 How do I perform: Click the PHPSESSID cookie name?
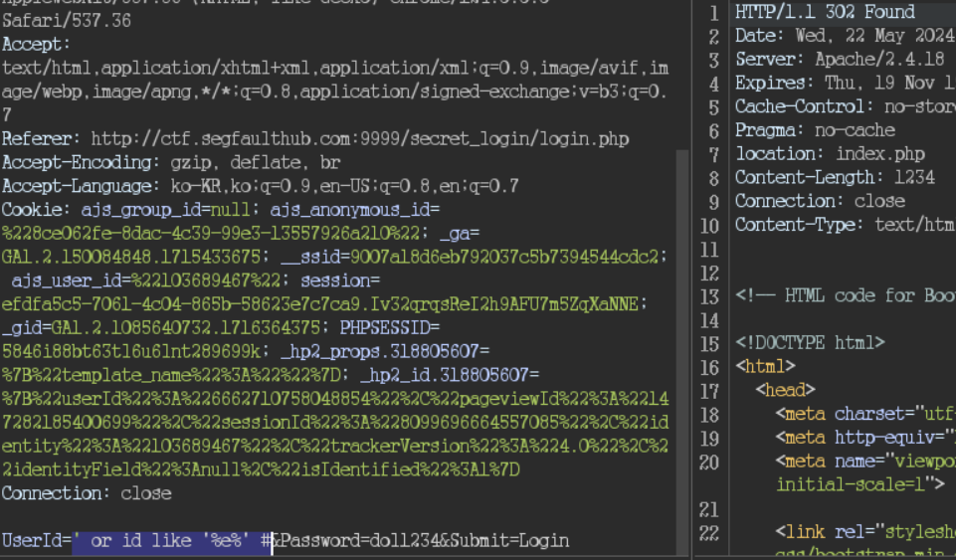click(385, 328)
